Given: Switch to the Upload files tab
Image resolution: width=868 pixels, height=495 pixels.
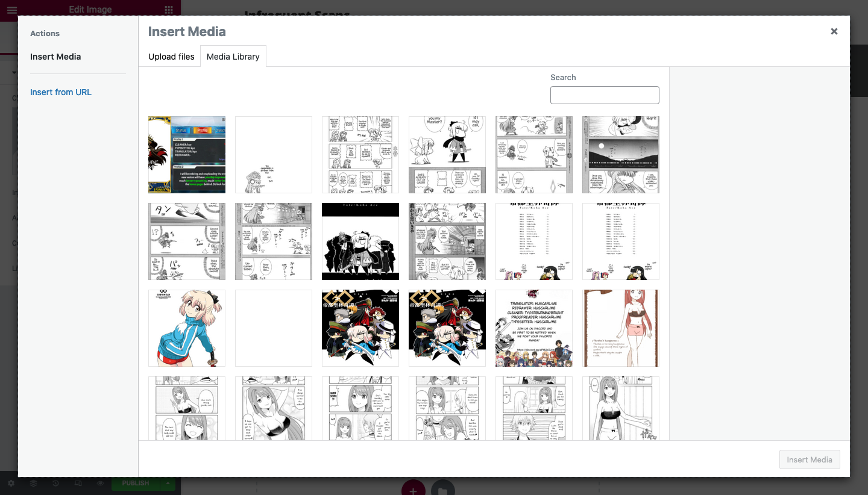Looking at the screenshot, I should [171, 57].
